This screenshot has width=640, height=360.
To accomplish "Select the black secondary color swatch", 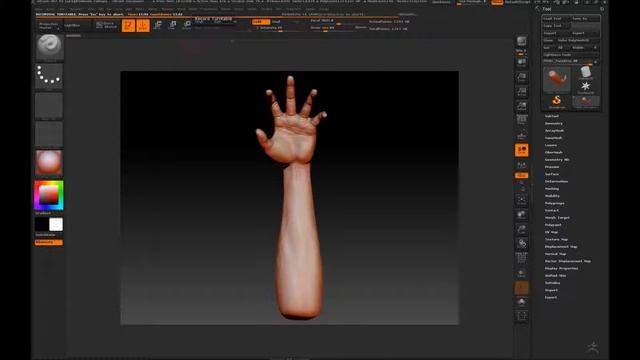I will (42, 224).
